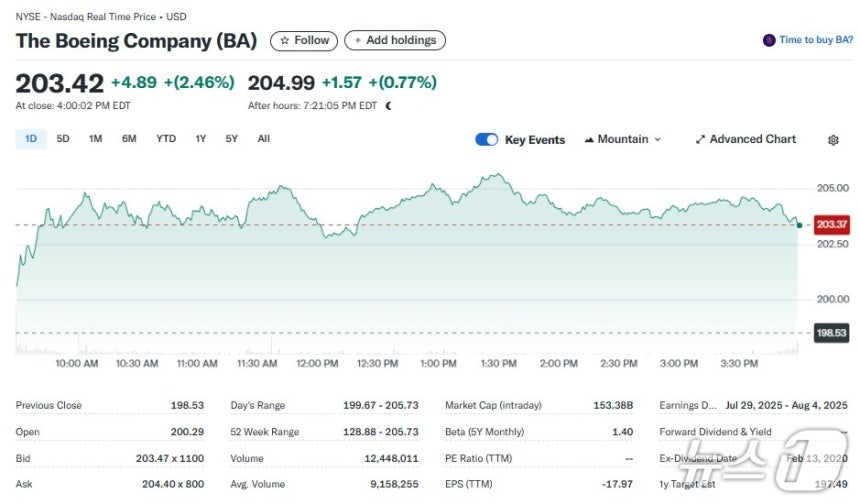
Task: Toggle the Key Events switch
Action: [x=487, y=140]
